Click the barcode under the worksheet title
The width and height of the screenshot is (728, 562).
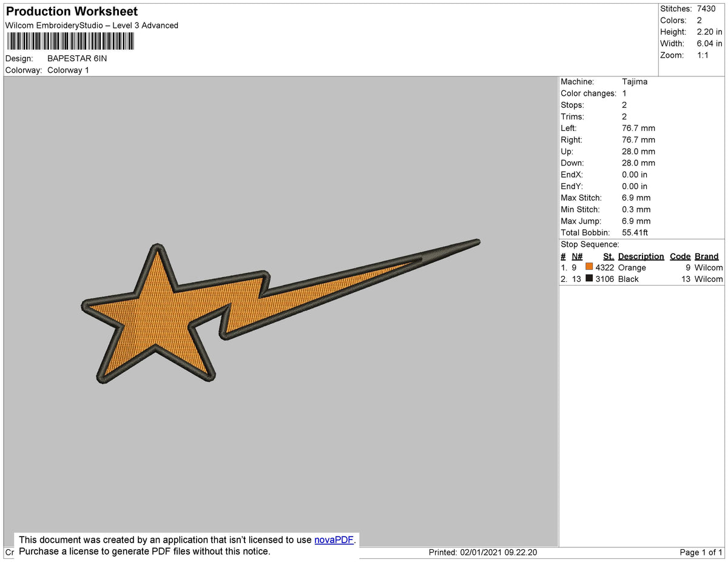[70, 41]
